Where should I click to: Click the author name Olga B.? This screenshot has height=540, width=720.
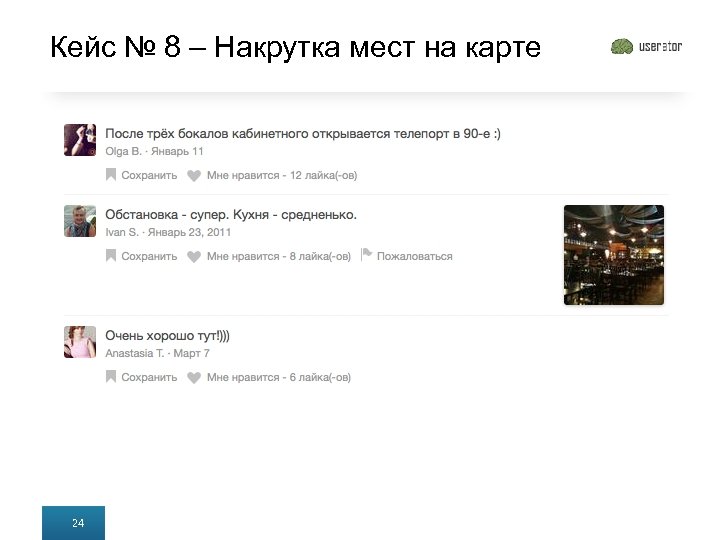pos(124,152)
